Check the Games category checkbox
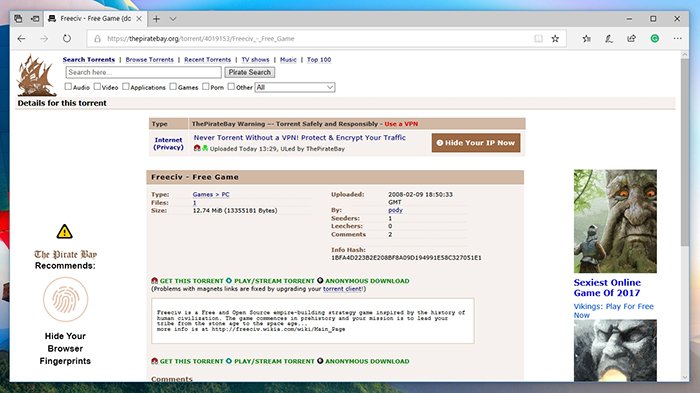Viewport: 700px width, 393px height. [173, 87]
